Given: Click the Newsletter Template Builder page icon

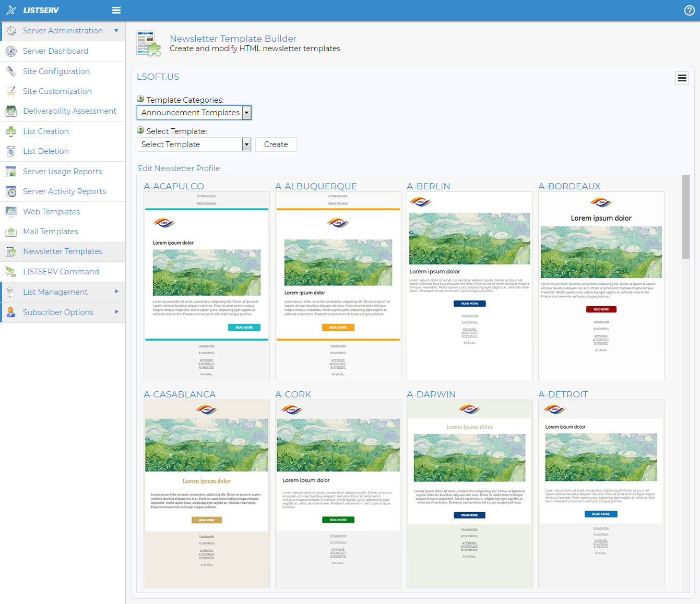Looking at the screenshot, I should 149,43.
